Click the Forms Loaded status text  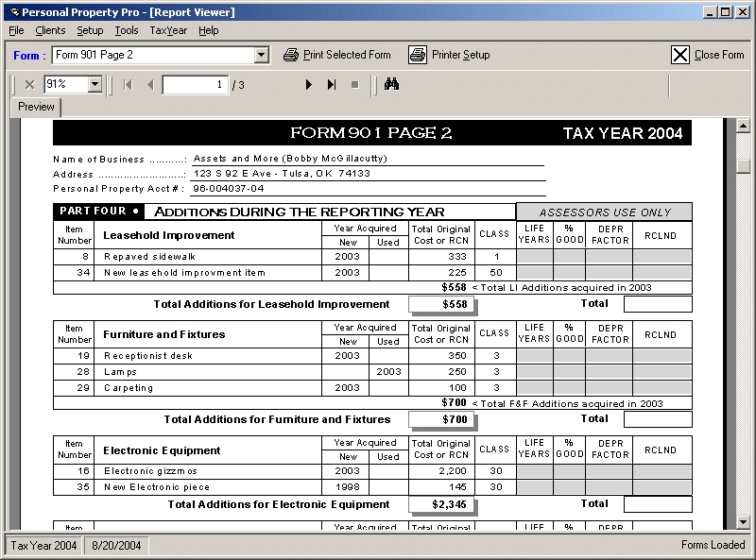click(713, 545)
